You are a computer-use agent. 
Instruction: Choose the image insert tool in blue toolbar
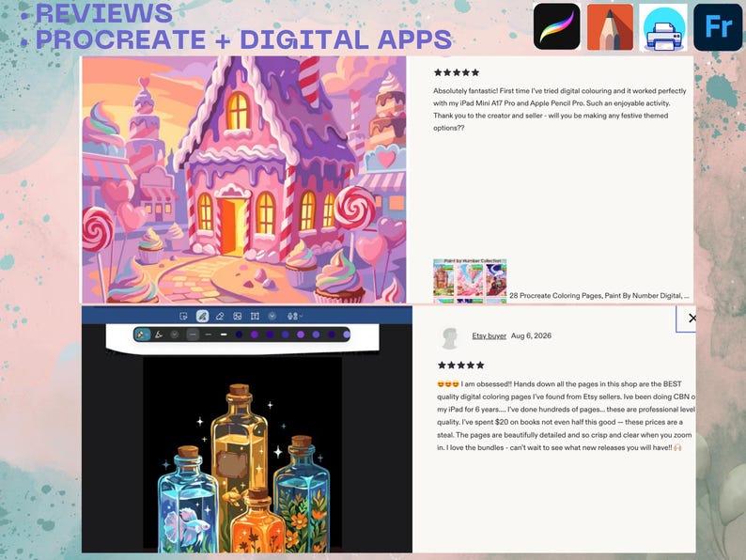coord(238,316)
